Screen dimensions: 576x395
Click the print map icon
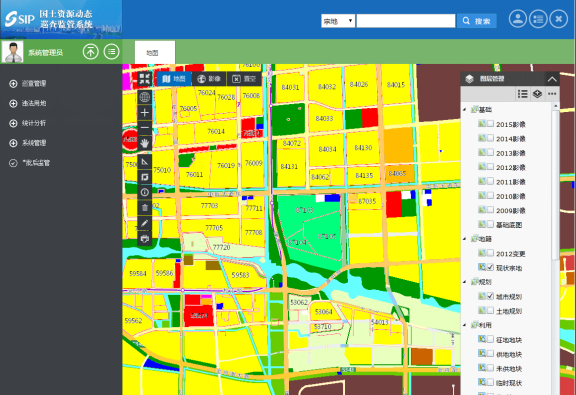145,239
